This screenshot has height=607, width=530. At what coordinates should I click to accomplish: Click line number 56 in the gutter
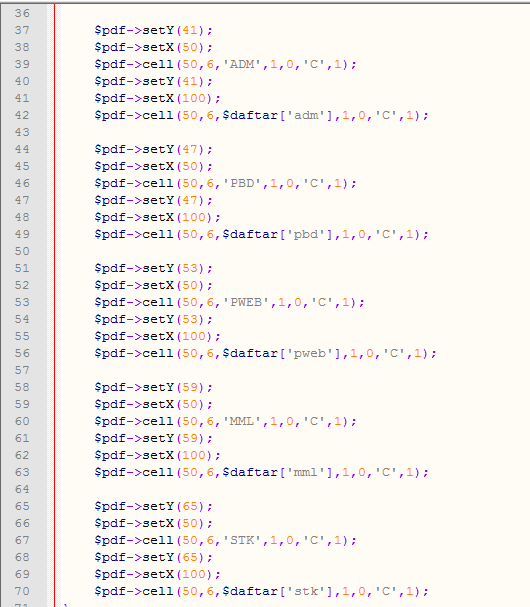tap(22, 353)
